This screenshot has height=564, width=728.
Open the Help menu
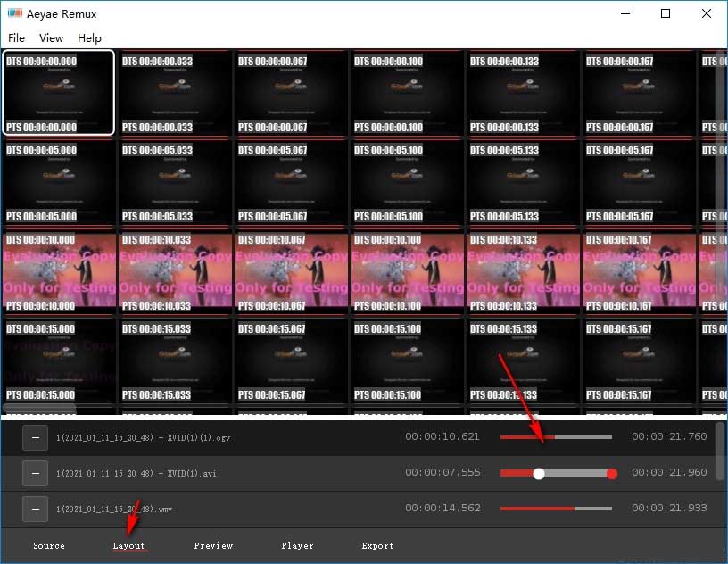[89, 37]
